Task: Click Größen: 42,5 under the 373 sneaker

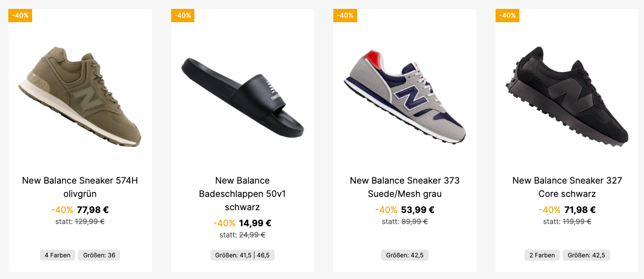Action: tap(404, 255)
